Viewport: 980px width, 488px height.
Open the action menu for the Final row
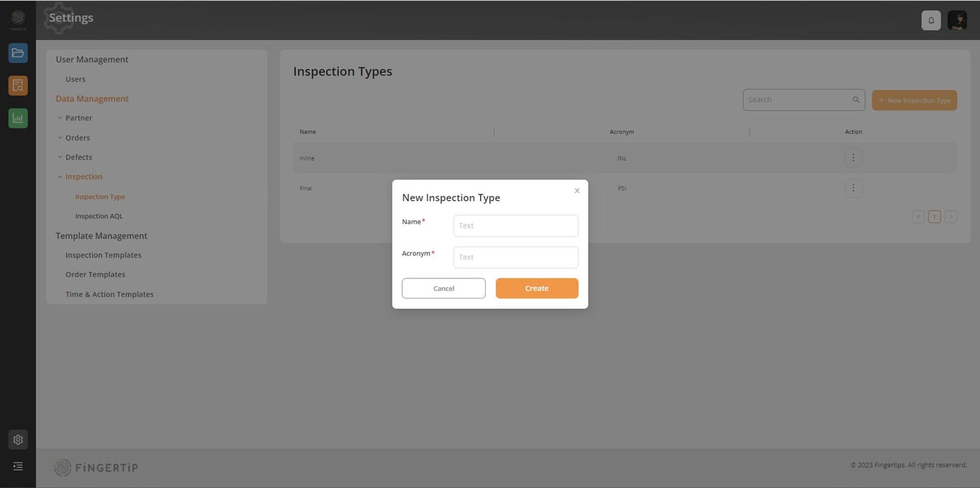tap(853, 187)
